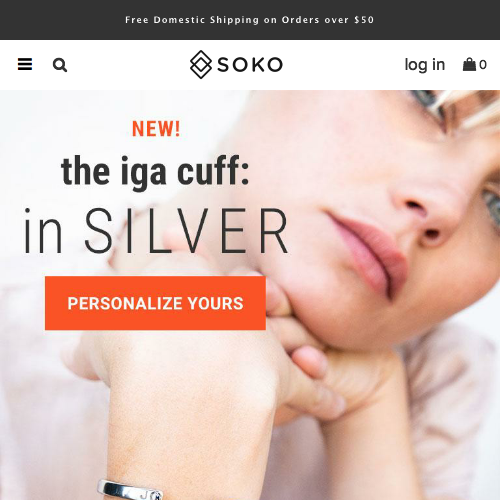
Task: Click the Free Domestic Shipping banner text
Action: click(250, 20)
